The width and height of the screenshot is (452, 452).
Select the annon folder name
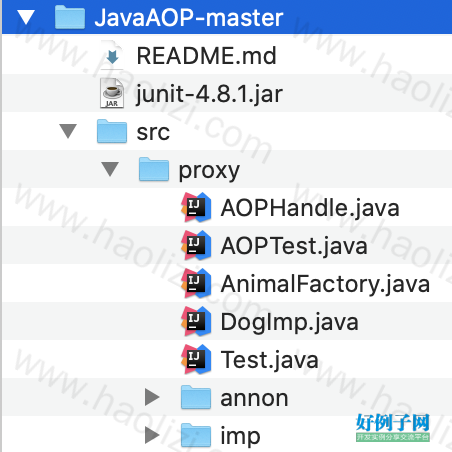pos(254,398)
